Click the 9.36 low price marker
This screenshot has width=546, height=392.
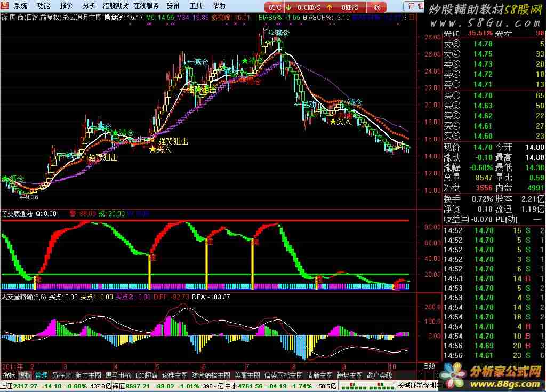click(29, 197)
